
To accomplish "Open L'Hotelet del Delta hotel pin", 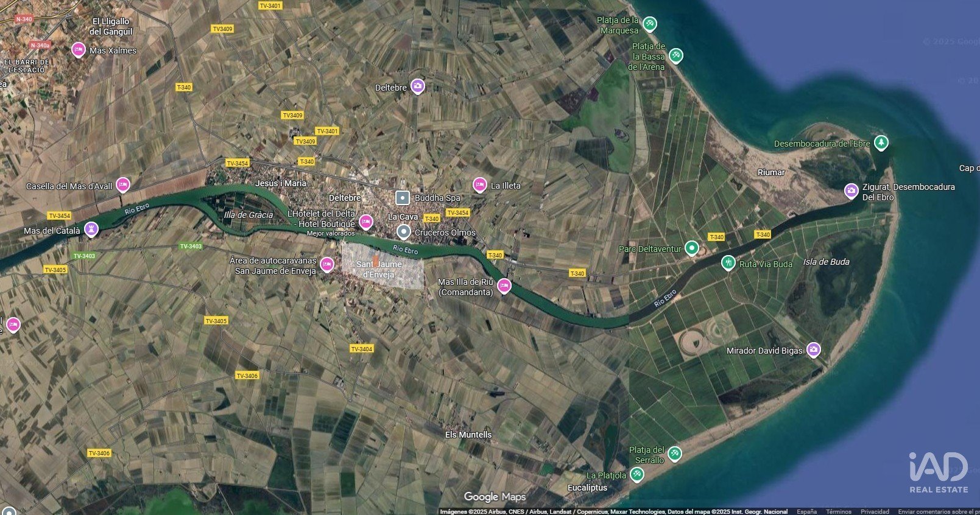I will tap(365, 221).
